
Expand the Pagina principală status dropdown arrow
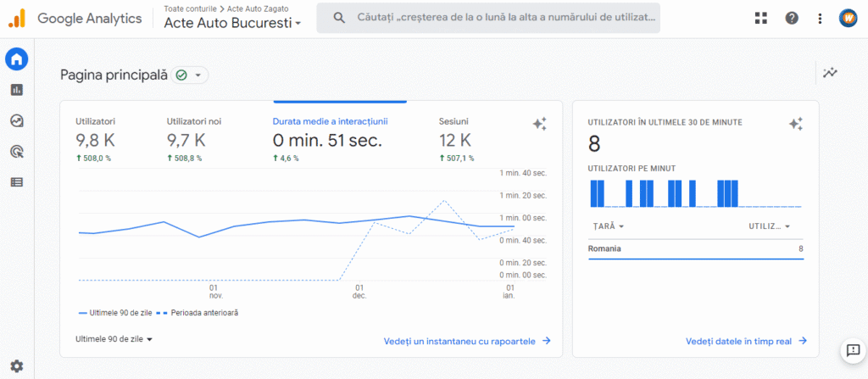pos(198,75)
